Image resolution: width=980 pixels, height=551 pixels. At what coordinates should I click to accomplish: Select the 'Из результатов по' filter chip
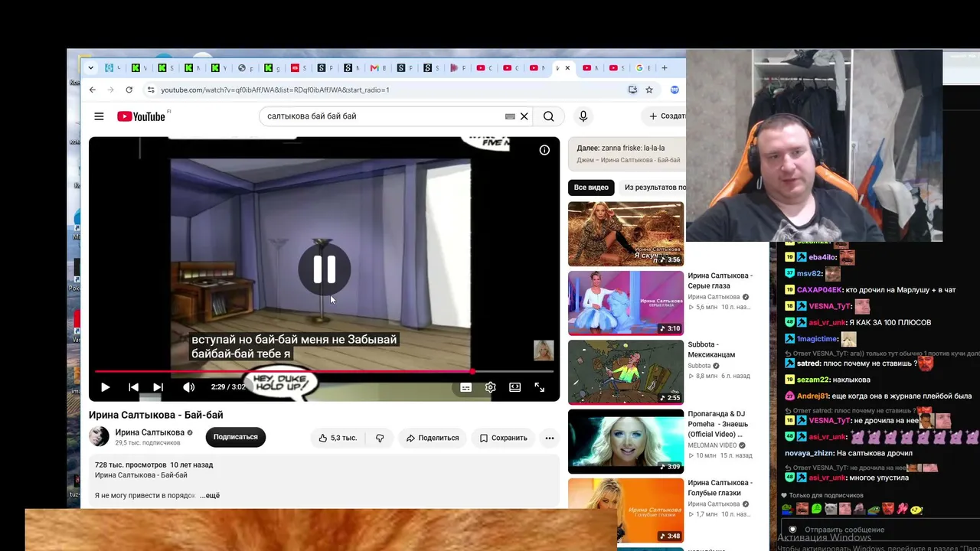[655, 187]
